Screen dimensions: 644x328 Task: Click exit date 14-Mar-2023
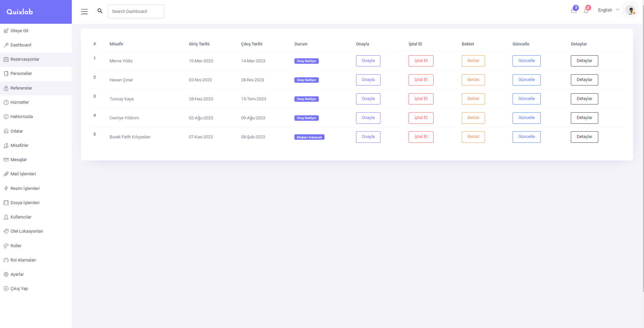(253, 61)
